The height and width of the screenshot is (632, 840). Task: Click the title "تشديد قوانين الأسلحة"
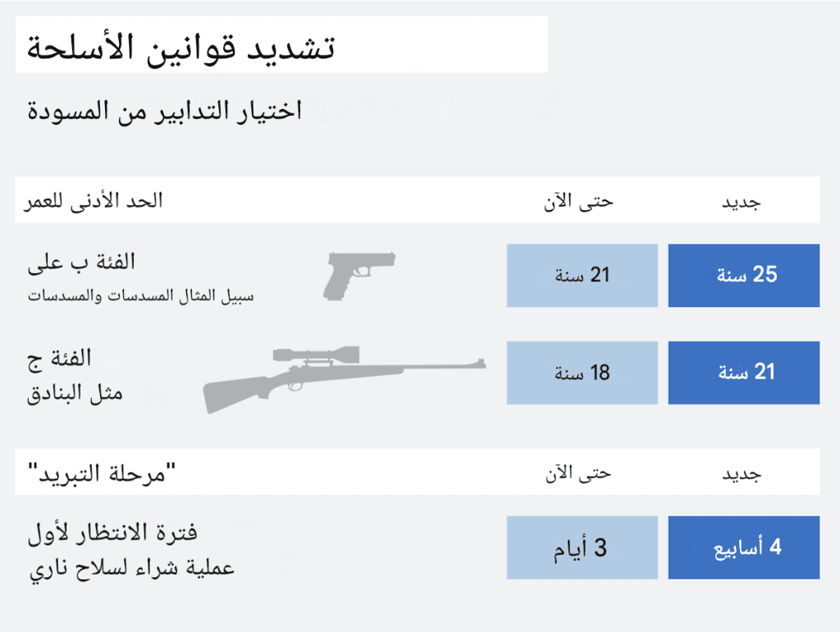pyautogui.click(x=181, y=45)
